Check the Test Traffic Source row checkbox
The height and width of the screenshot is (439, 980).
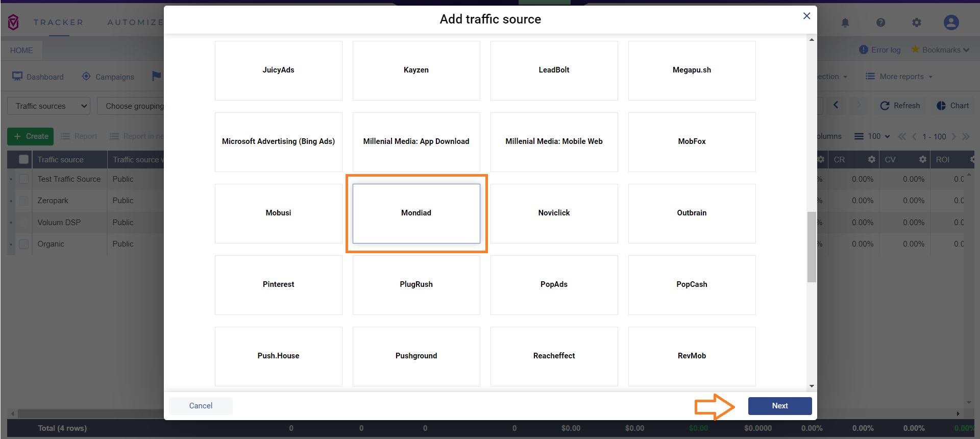click(23, 179)
